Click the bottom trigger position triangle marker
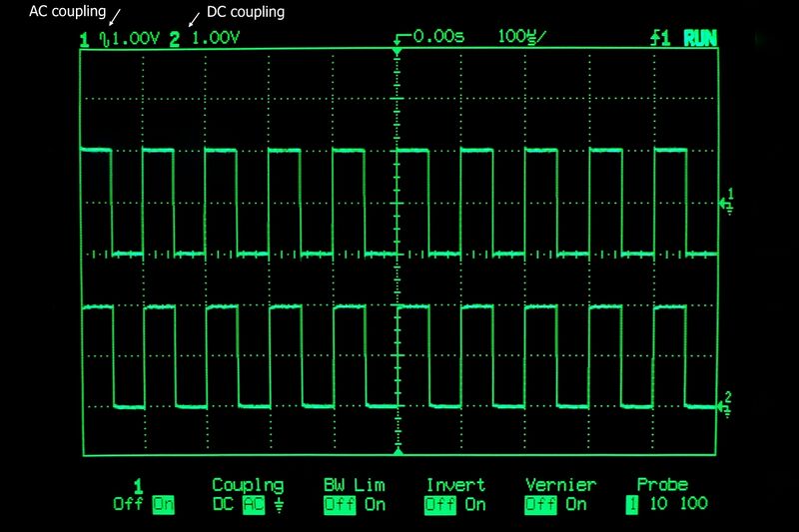This screenshot has width=799, height=532. tap(399, 452)
